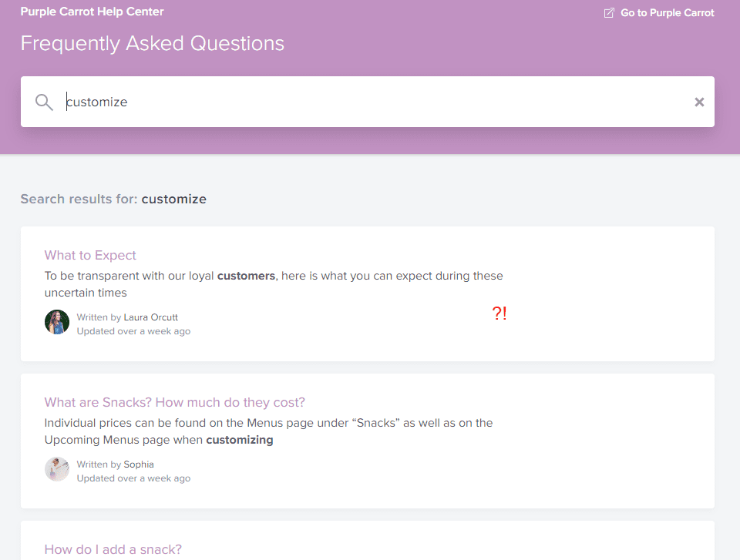The width and height of the screenshot is (740, 560).
Task: Click the Frequently Asked Questions heading
Action: pos(153,43)
